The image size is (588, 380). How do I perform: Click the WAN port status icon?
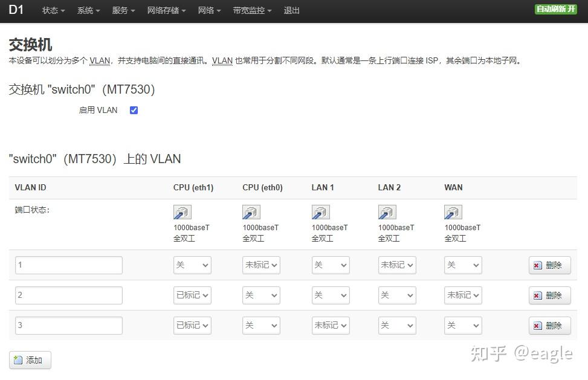point(453,212)
